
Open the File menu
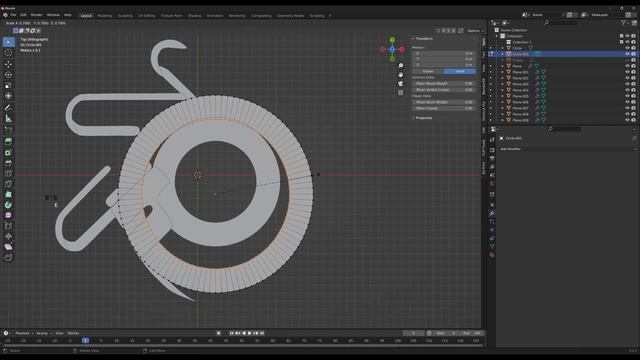pyautogui.click(x=13, y=15)
